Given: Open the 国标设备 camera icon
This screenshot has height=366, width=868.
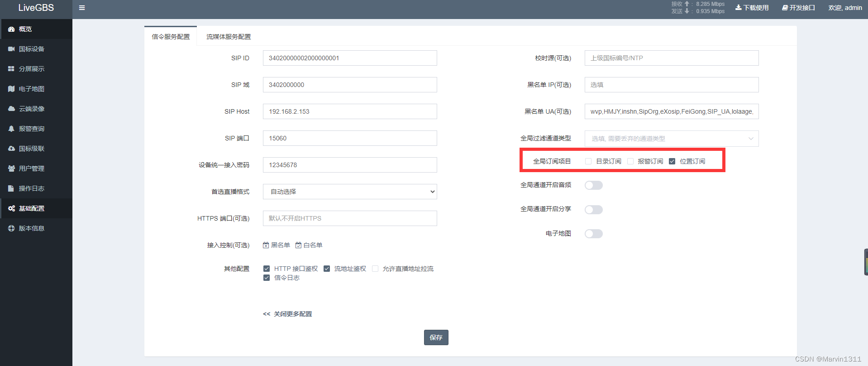Looking at the screenshot, I should point(11,49).
